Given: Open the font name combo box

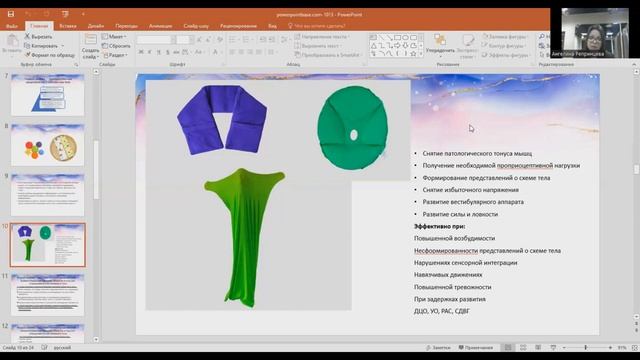Looking at the screenshot, I should [157, 40].
